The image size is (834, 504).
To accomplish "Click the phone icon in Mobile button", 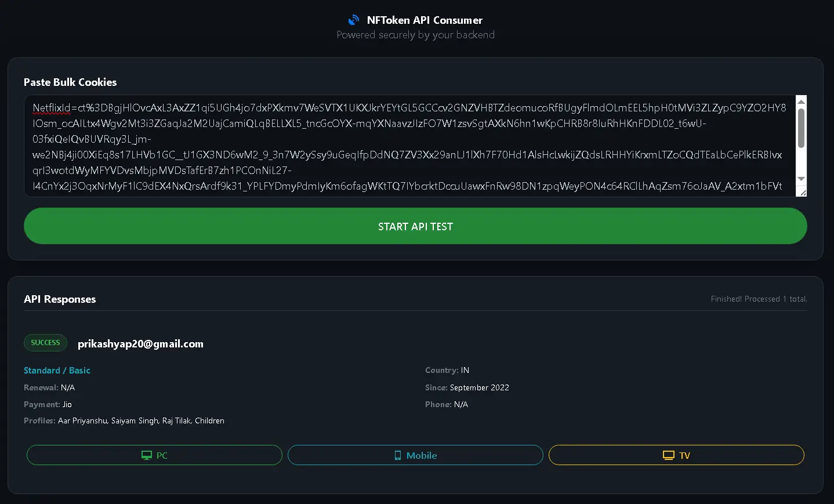I will pos(398,455).
